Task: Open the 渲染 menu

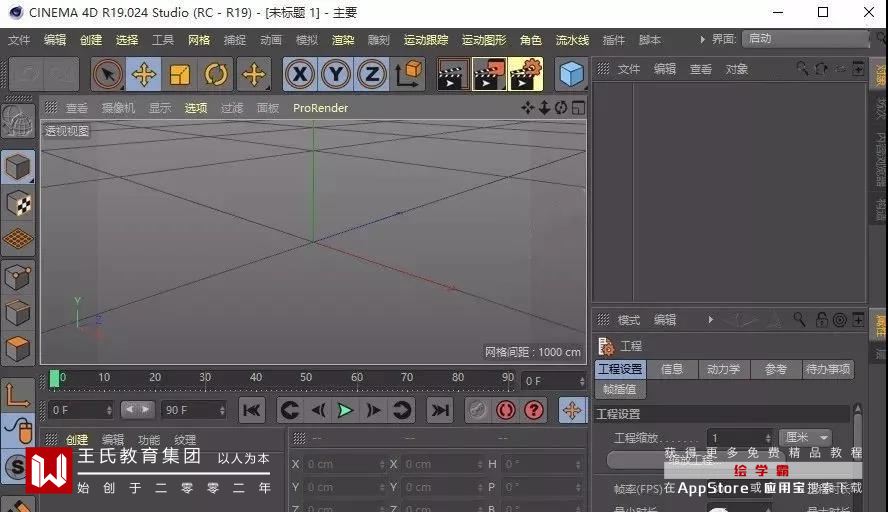Action: click(x=343, y=40)
